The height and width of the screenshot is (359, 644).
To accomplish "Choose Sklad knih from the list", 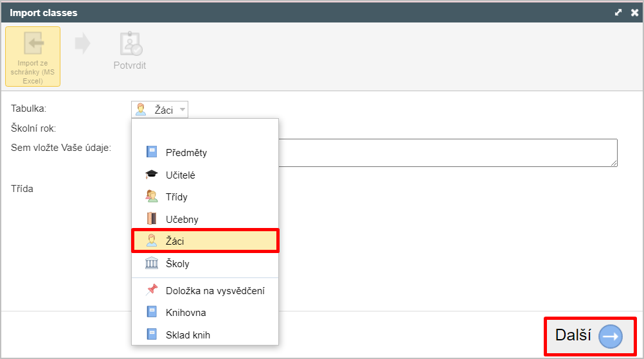I will click(205, 335).
